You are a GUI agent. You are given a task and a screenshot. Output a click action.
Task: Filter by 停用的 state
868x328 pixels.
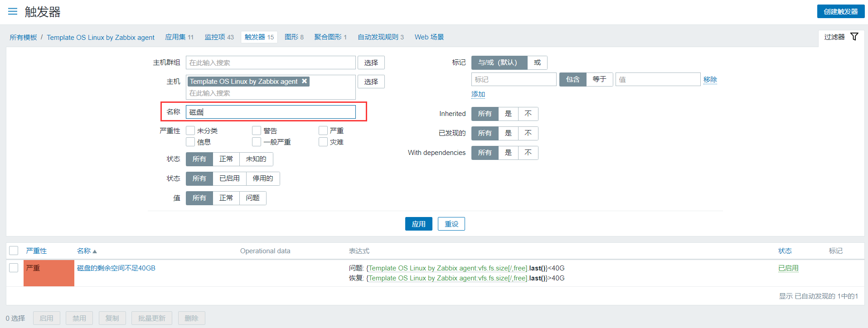(x=263, y=178)
